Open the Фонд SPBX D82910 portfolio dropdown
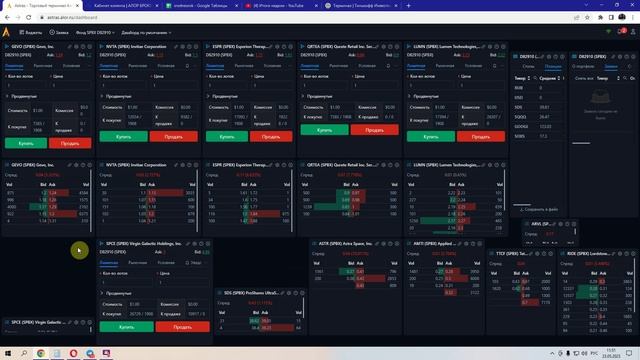 (x=95, y=32)
